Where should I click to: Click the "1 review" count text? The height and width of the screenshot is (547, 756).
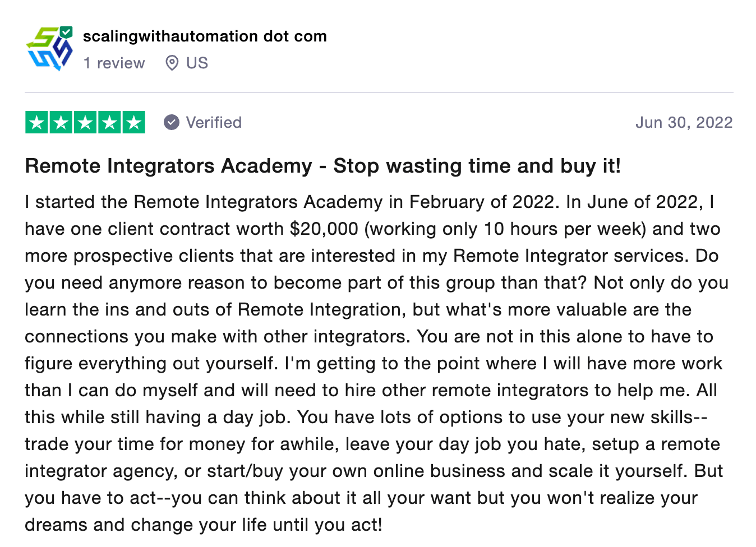pos(114,63)
